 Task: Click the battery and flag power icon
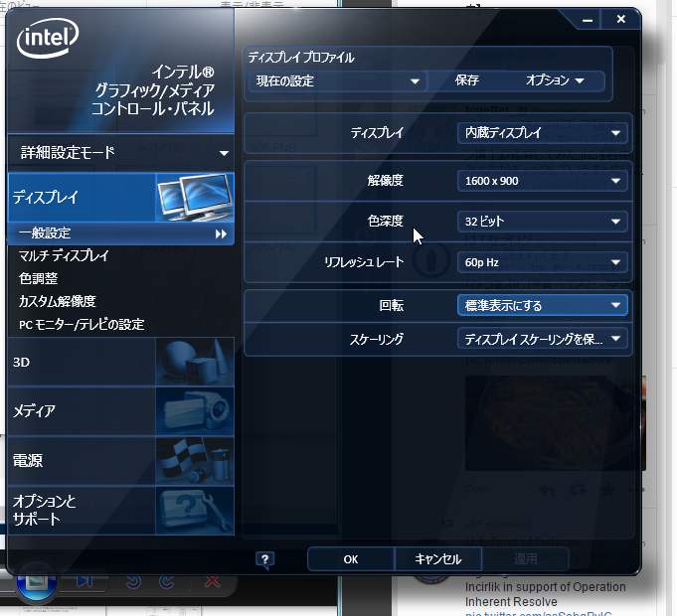coord(195,461)
